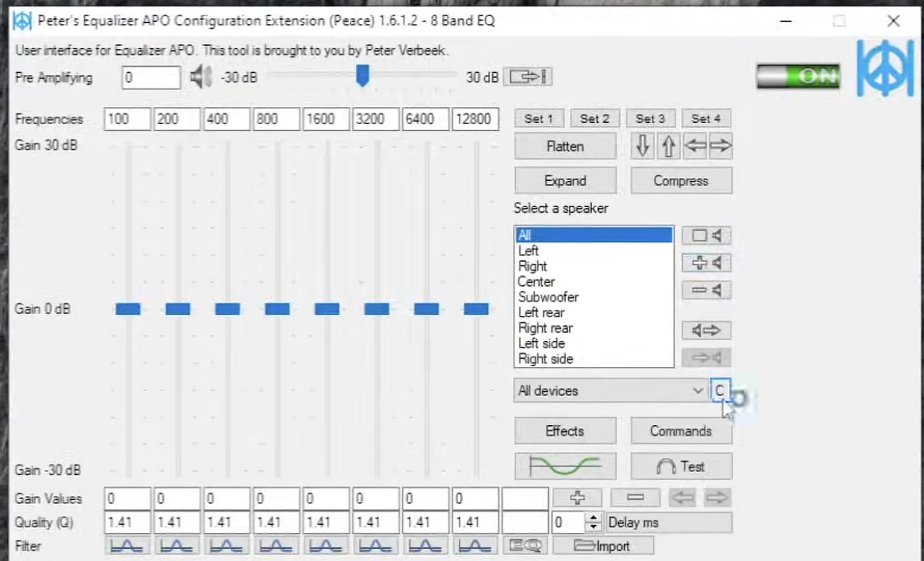
Task: Open the Effects panel
Action: click(x=565, y=431)
